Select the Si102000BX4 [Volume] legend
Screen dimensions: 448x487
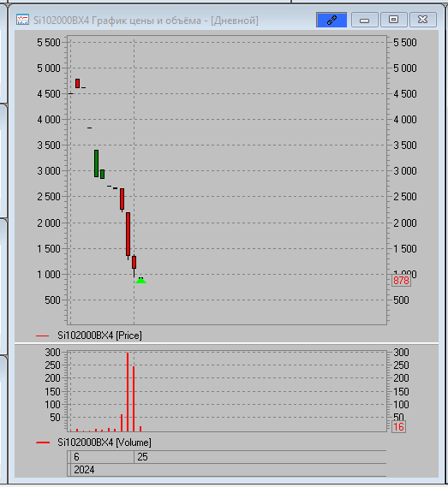pos(105,442)
